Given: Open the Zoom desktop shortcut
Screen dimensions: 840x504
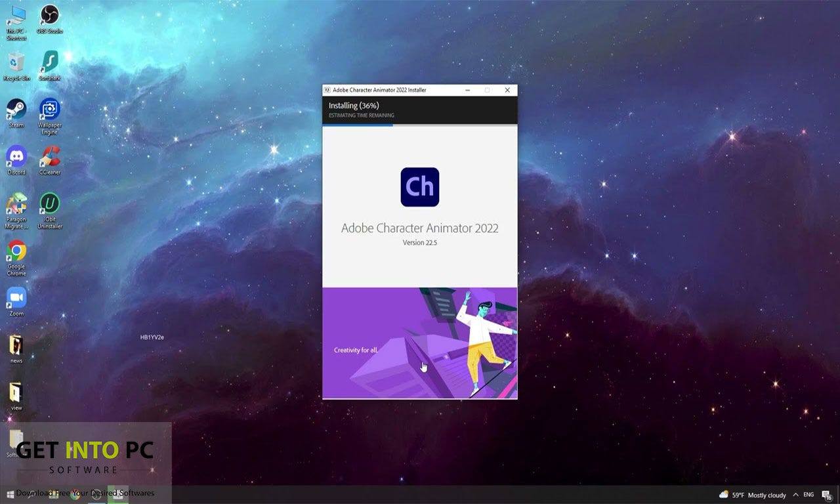Looking at the screenshot, I should (x=16, y=302).
